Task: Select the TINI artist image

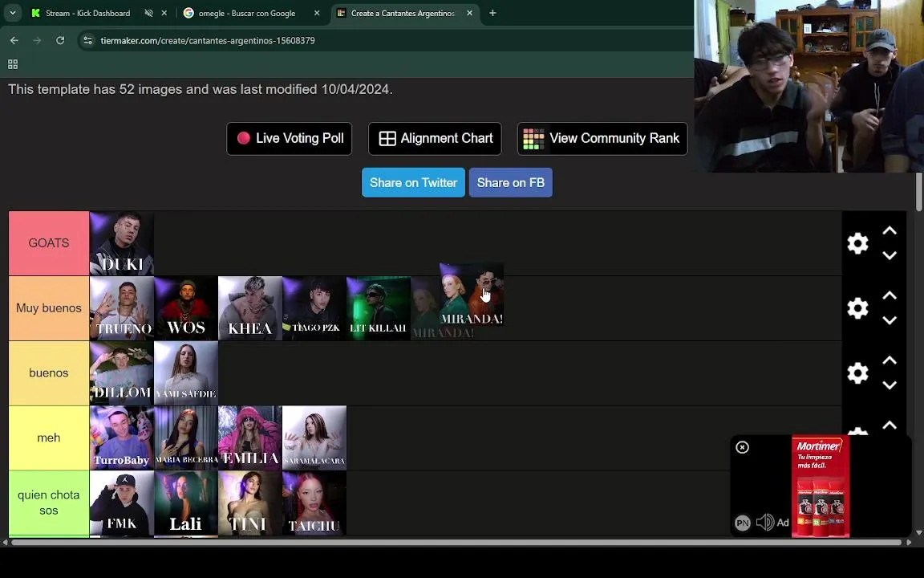Action: (250, 503)
